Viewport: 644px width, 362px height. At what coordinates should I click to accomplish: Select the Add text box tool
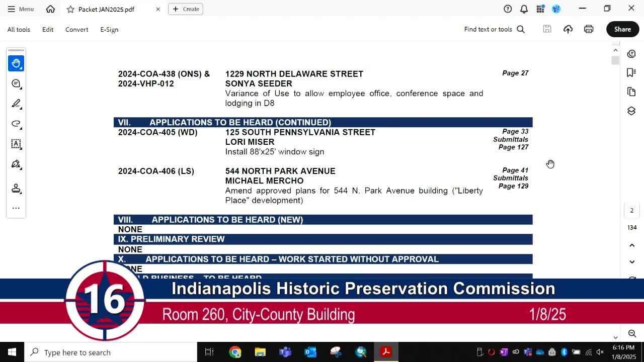coord(16,144)
